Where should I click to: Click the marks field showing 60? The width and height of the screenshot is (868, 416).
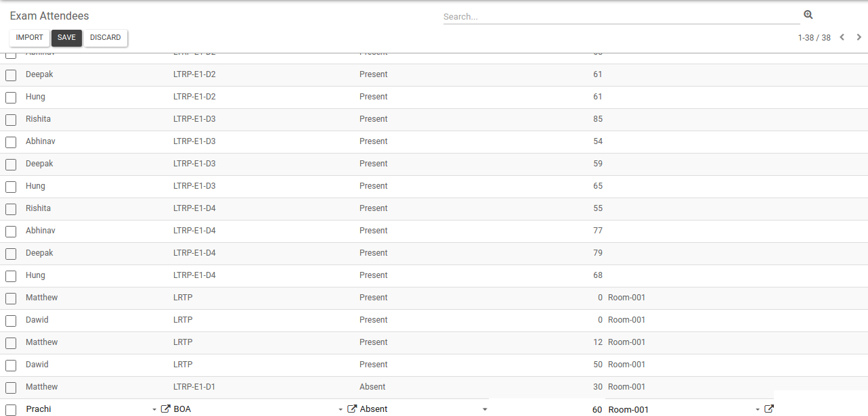coord(547,409)
